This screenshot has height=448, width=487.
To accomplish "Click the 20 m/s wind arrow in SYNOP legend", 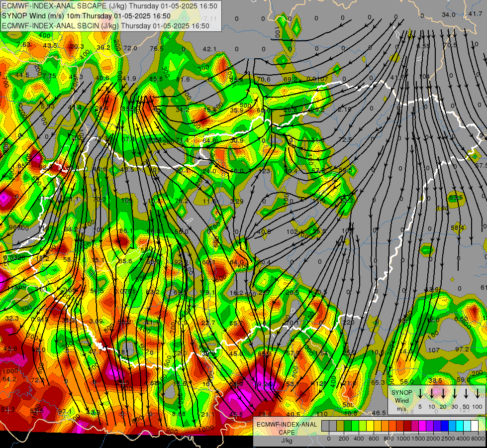I will (x=443, y=394).
